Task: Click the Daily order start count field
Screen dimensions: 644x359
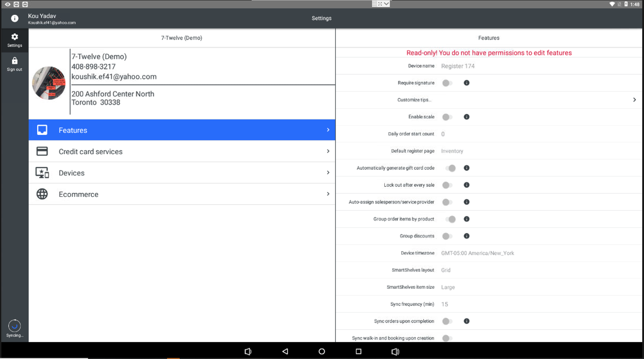Action: pos(443,134)
